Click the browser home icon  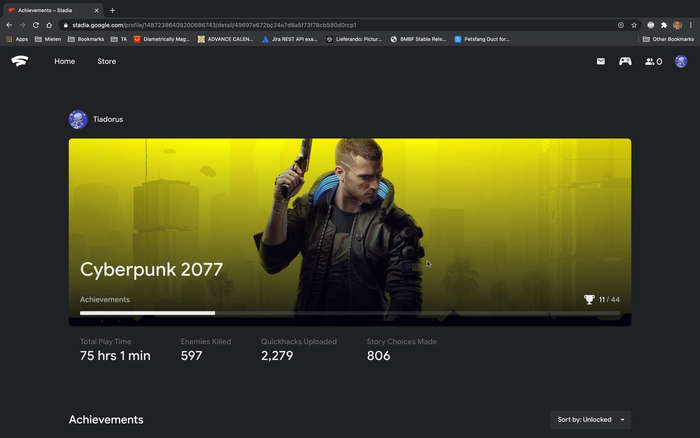(49, 25)
